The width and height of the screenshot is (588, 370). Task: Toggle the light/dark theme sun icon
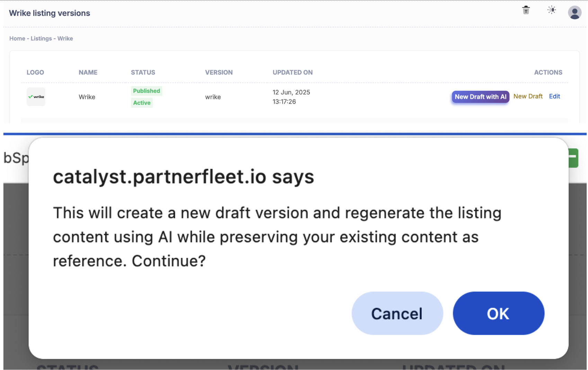point(552,10)
